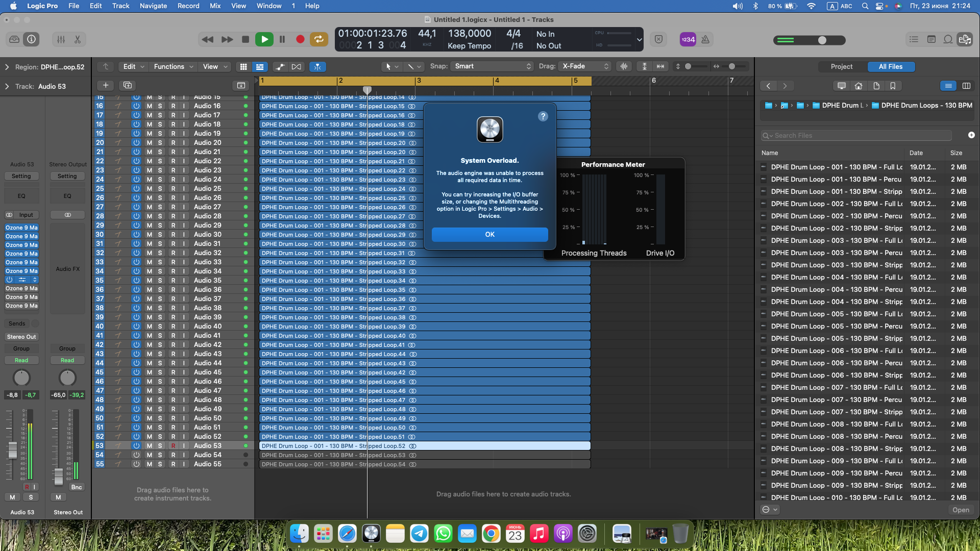Click the Audio FX slot on Stereo Output
The image size is (980, 551).
[68, 269]
